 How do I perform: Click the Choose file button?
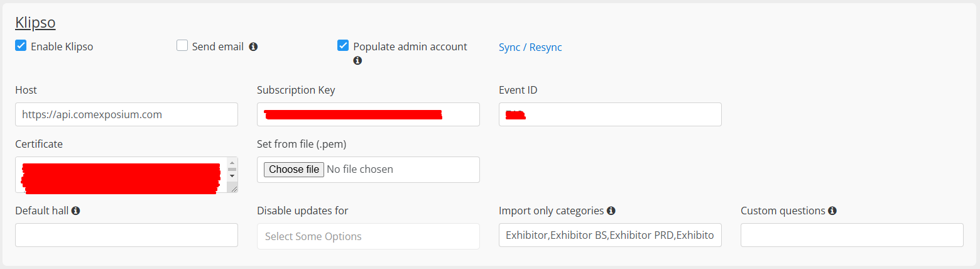tap(294, 170)
